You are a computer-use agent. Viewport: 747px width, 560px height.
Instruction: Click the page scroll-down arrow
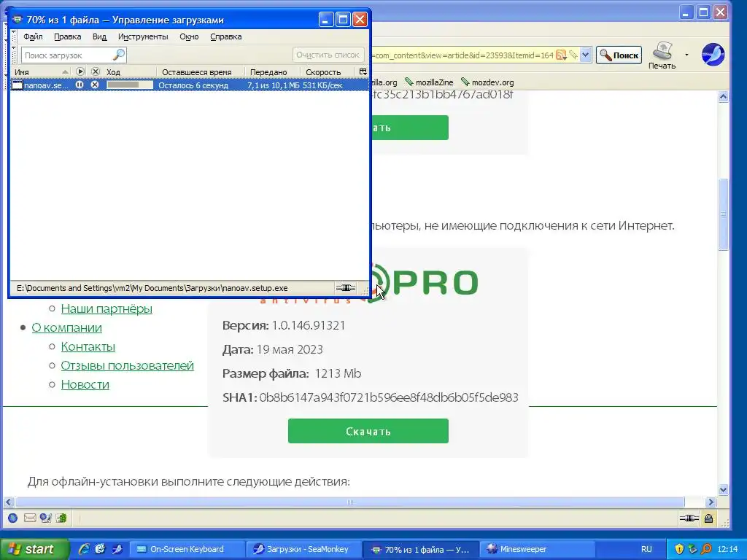click(723, 489)
